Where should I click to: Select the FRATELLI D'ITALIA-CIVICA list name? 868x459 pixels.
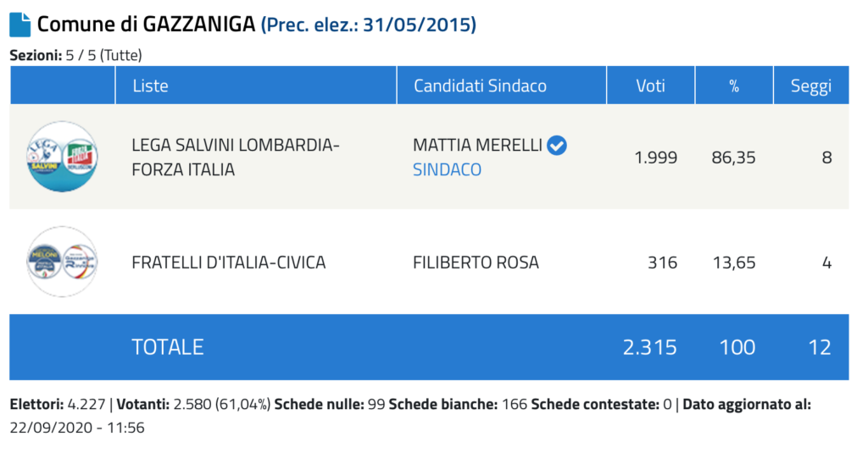coord(229,263)
